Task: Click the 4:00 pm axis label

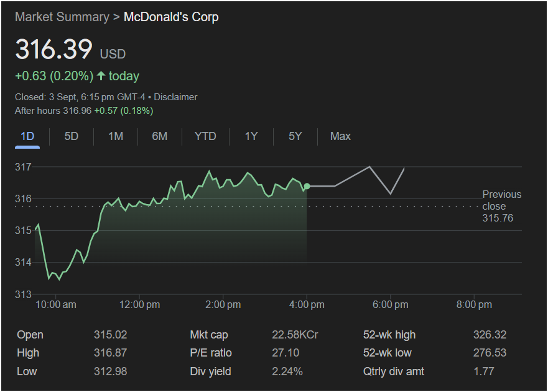Action: 307,305
